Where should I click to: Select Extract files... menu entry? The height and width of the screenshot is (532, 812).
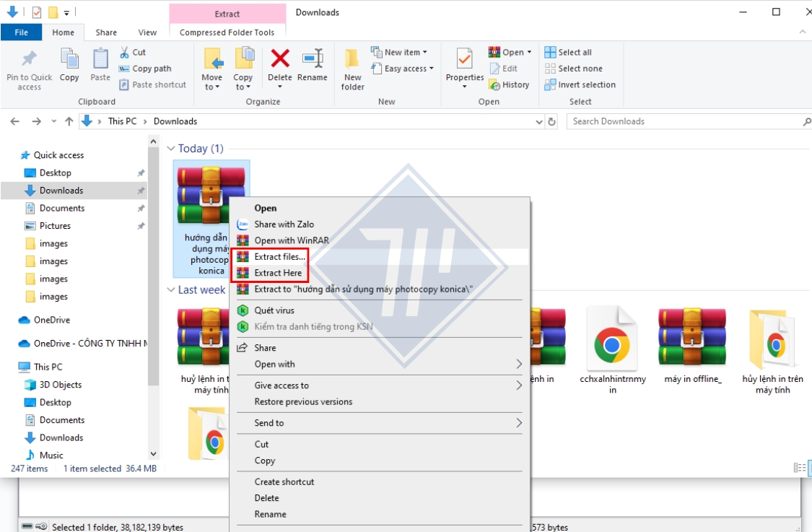(x=279, y=256)
